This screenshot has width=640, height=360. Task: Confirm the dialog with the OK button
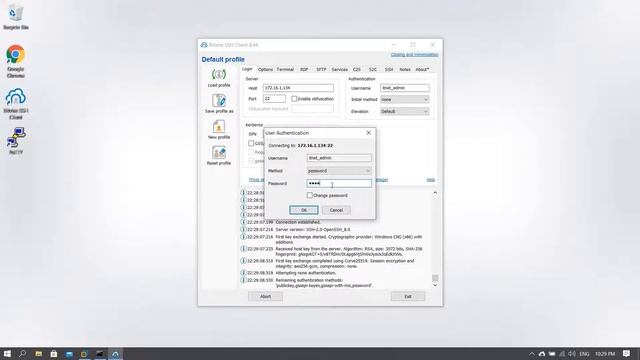click(304, 210)
